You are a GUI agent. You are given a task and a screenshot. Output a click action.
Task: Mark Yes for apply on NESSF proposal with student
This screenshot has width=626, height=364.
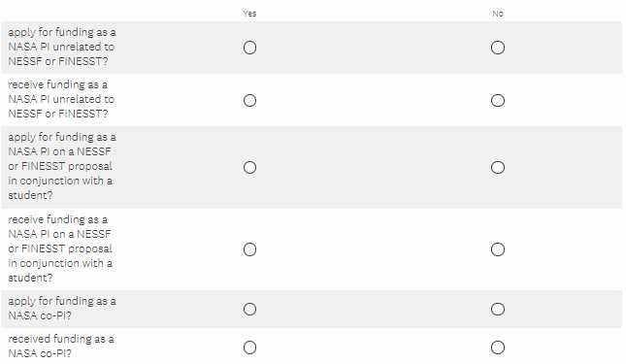tap(250, 167)
